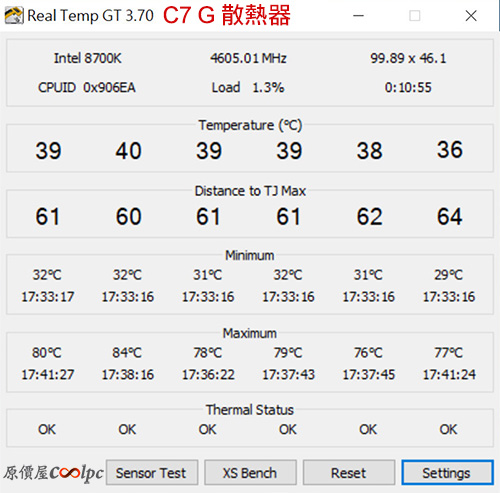Click the first Thermal Status OK indicator

click(x=47, y=429)
